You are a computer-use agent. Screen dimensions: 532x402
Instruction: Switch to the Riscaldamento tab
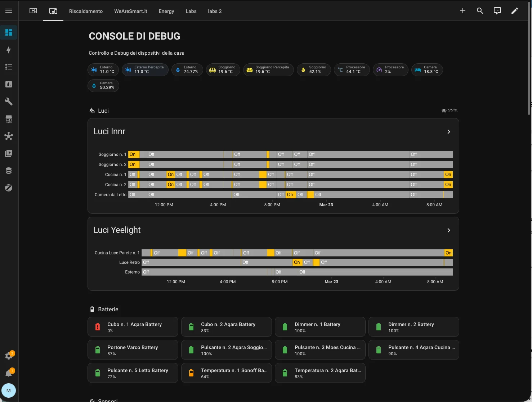tap(86, 11)
